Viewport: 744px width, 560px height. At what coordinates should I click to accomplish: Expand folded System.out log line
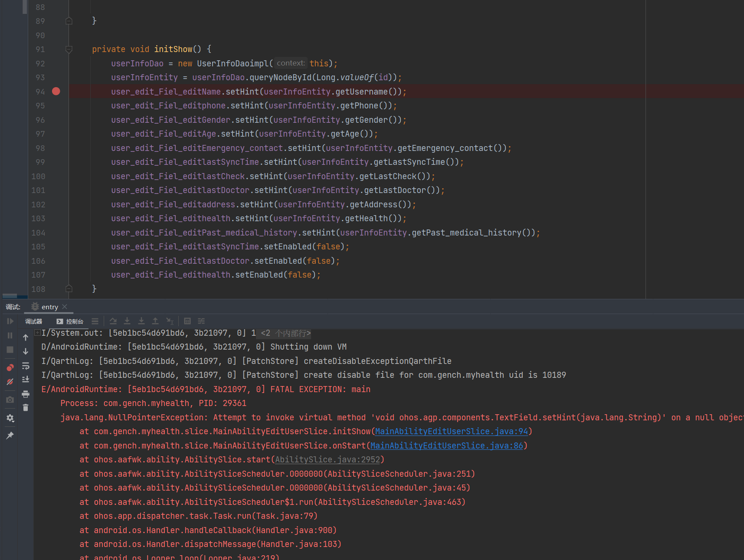pyautogui.click(x=38, y=333)
